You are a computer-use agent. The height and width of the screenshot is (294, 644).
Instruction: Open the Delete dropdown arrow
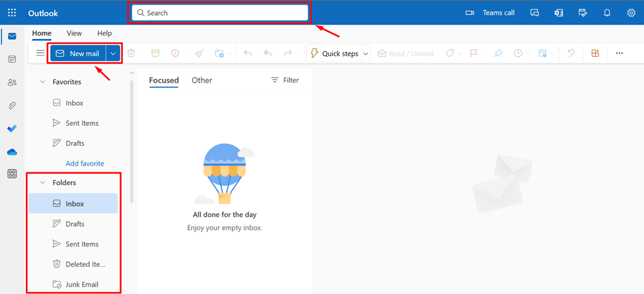pyautogui.click(x=142, y=54)
